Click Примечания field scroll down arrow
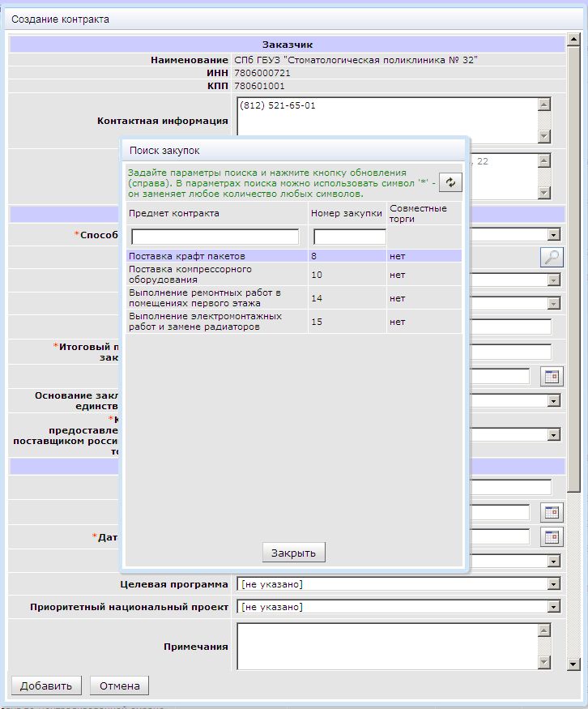 click(544, 663)
